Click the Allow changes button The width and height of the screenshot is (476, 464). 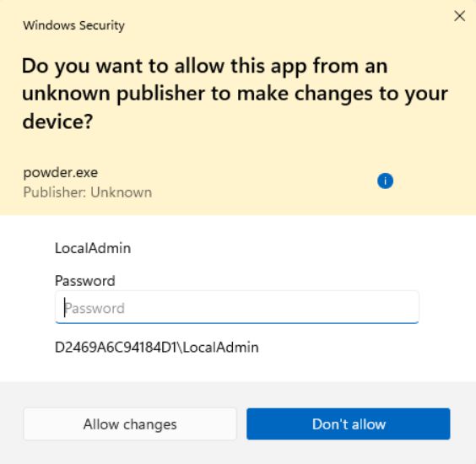tap(130, 424)
